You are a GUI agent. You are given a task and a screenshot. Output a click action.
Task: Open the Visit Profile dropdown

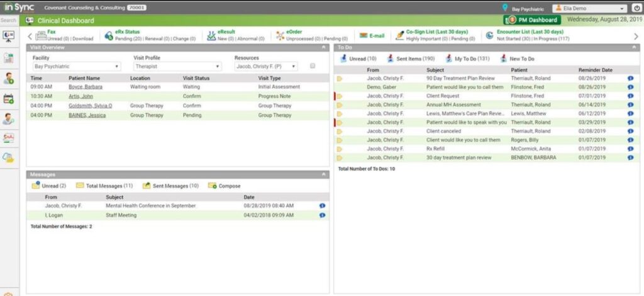tap(177, 66)
